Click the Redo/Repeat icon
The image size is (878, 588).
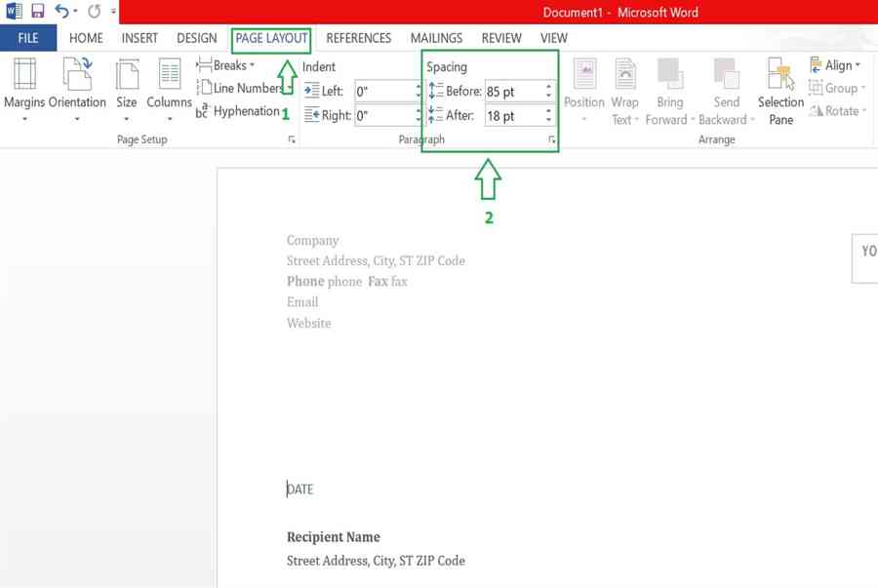[x=94, y=11]
